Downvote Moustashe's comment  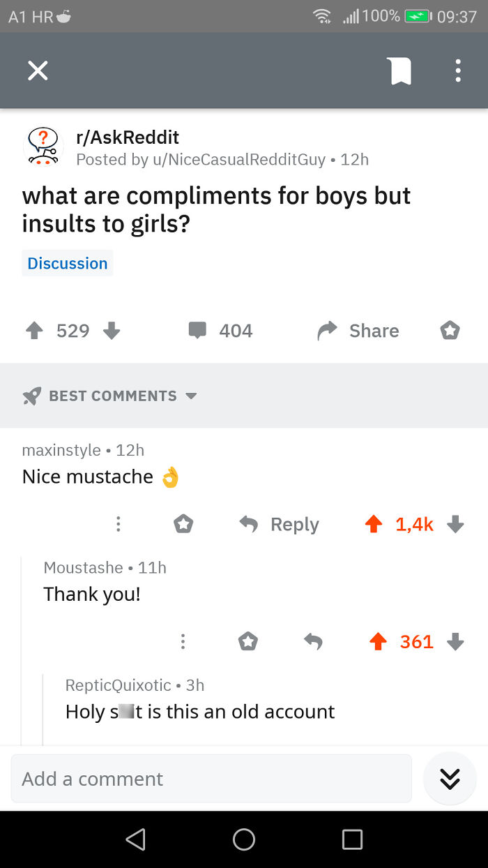click(455, 641)
